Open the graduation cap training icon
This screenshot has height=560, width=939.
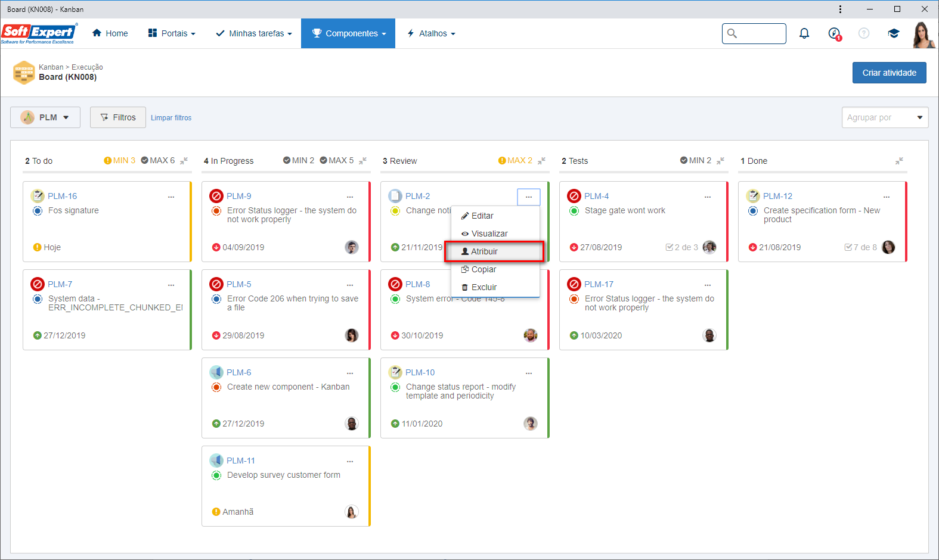893,33
